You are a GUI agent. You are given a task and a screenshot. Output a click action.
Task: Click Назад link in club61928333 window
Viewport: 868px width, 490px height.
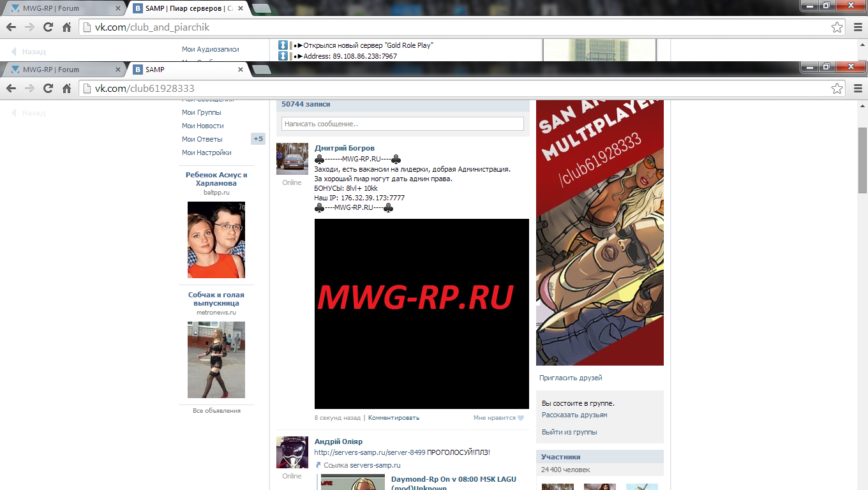(29, 113)
